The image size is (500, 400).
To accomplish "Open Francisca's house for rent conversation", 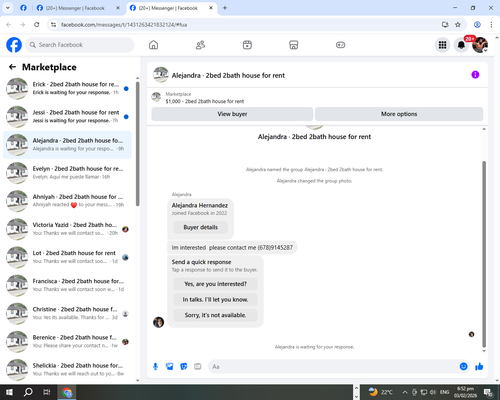I will pyautogui.click(x=67, y=285).
